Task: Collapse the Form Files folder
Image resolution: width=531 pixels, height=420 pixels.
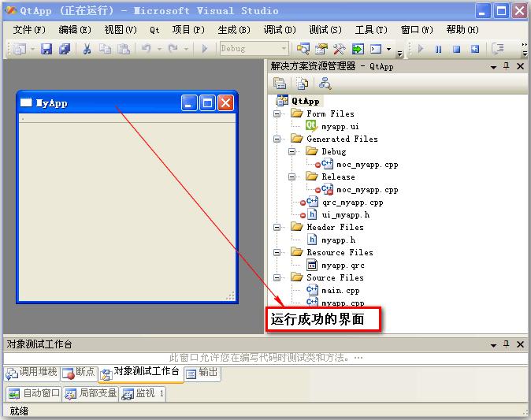Action: tap(277, 113)
